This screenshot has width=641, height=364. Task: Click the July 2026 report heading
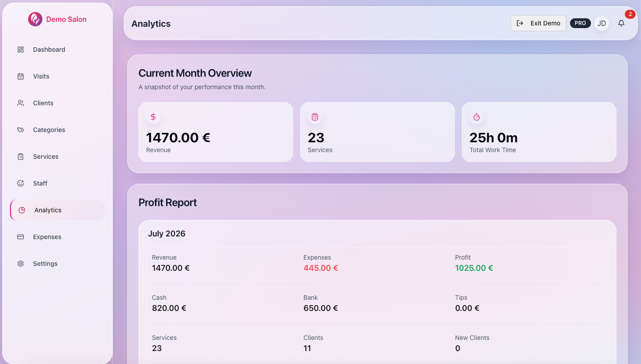[167, 234]
